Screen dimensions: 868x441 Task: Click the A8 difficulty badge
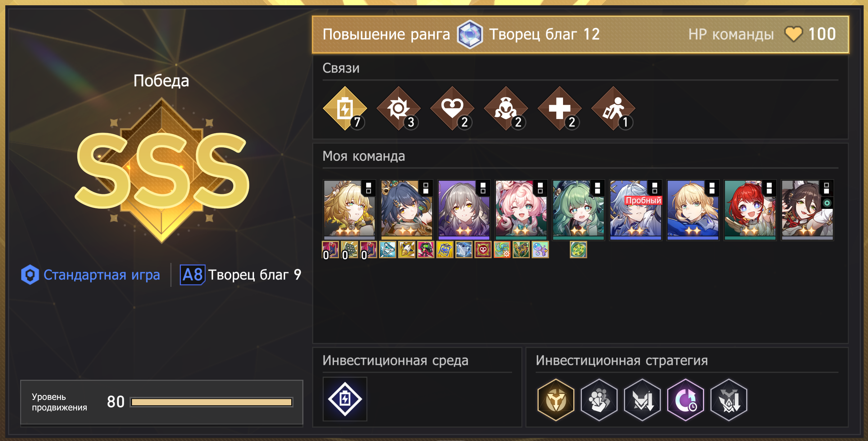pos(193,275)
